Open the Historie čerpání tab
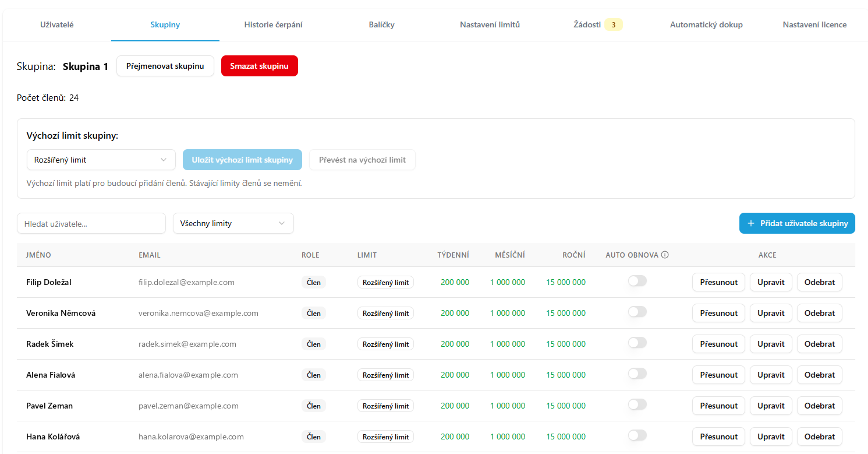 click(x=274, y=24)
